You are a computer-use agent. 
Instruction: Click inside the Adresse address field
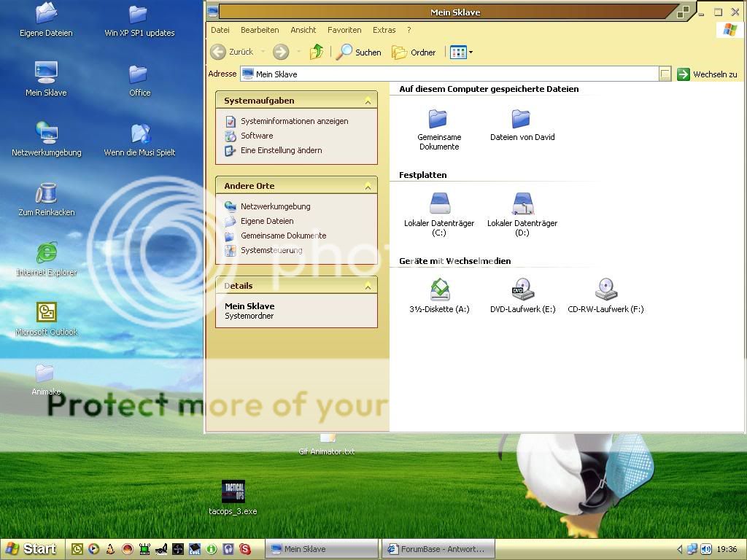click(452, 74)
